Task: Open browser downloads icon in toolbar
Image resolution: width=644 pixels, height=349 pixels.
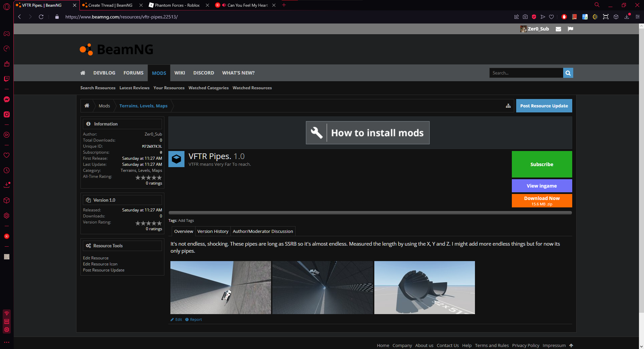Action: [627, 17]
